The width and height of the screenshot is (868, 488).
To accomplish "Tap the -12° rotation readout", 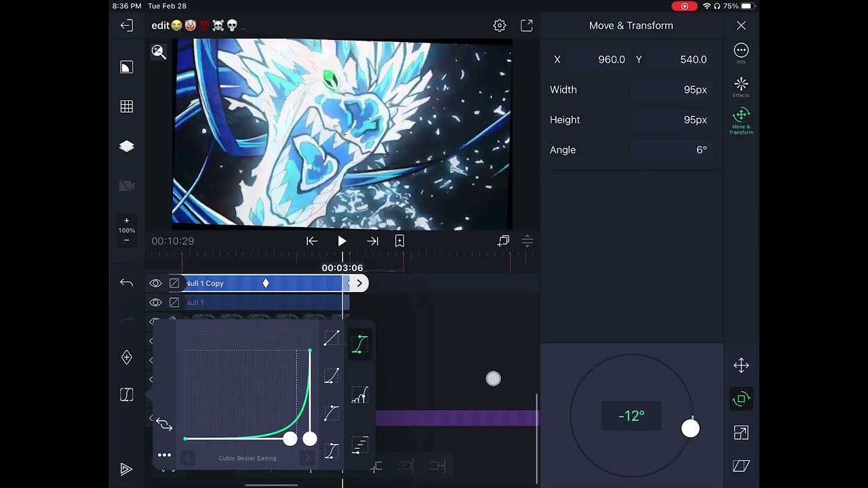I will point(631,415).
